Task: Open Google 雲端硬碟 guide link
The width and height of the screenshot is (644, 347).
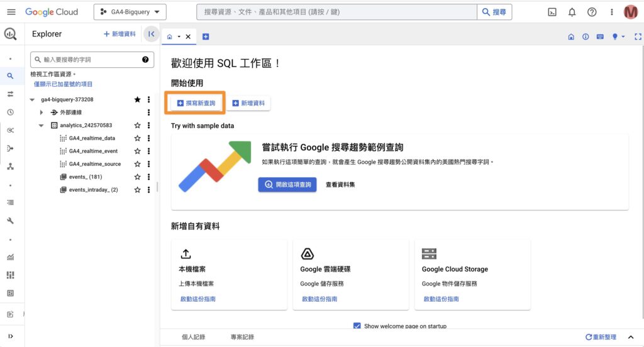Action: pos(319,299)
